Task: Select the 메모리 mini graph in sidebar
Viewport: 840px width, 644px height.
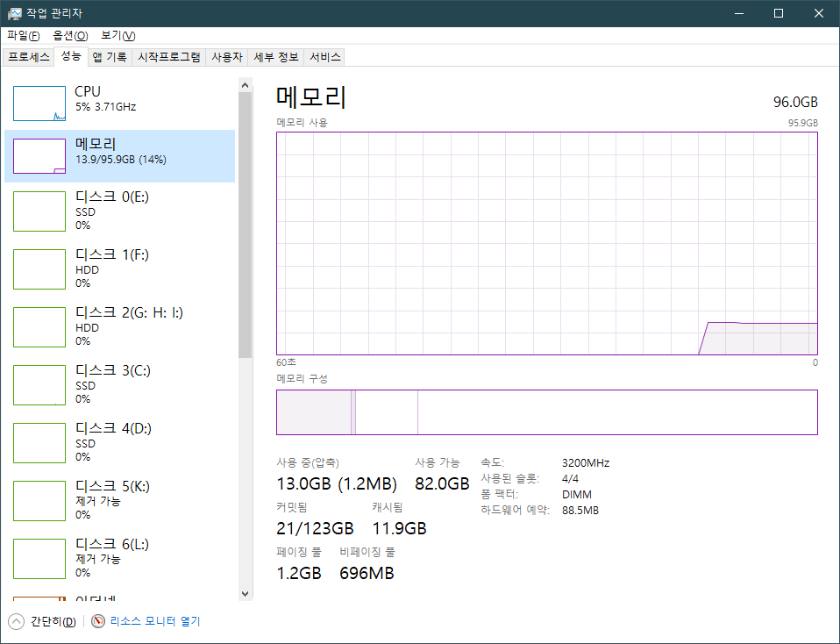Action: point(39,156)
